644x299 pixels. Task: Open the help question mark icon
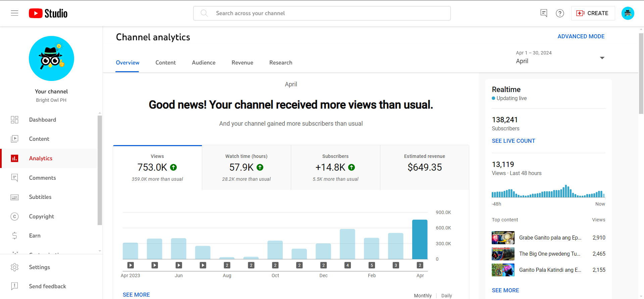pos(560,13)
